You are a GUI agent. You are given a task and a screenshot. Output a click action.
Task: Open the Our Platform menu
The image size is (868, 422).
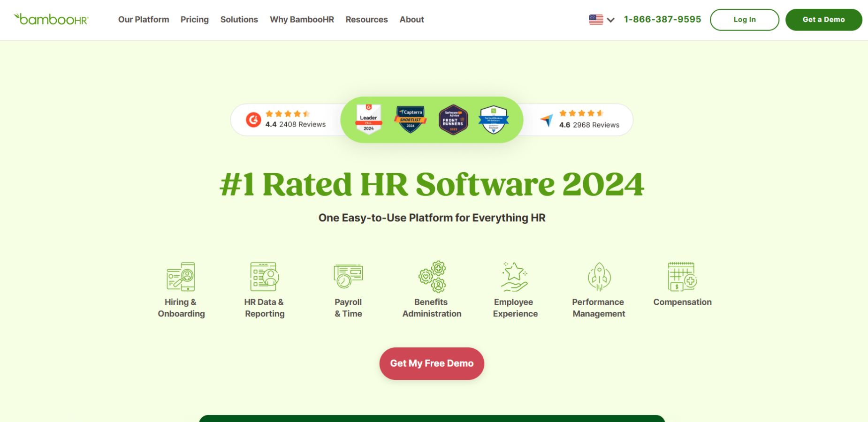[x=144, y=20]
